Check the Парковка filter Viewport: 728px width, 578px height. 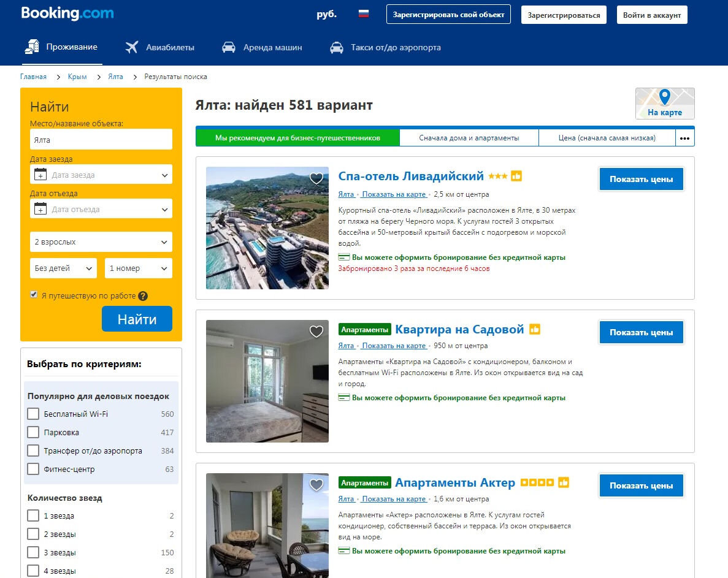[33, 432]
